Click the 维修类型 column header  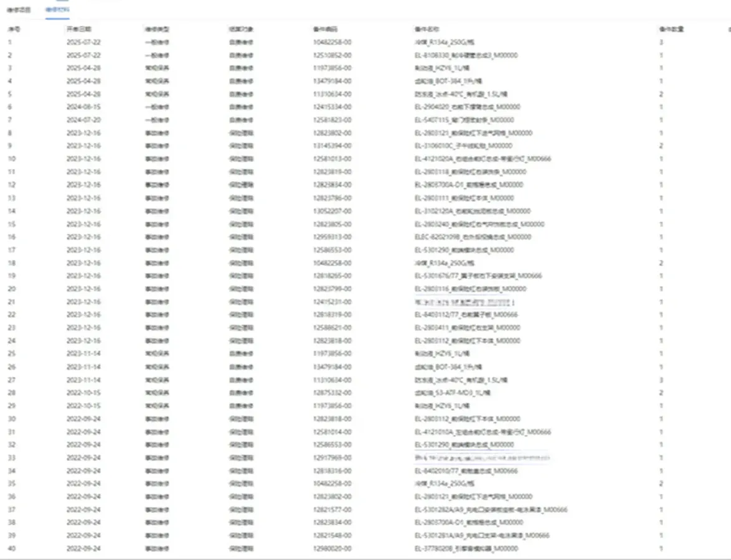(157, 29)
